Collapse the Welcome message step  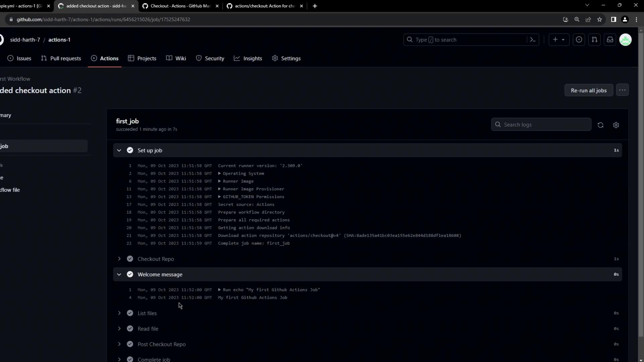coord(119,275)
